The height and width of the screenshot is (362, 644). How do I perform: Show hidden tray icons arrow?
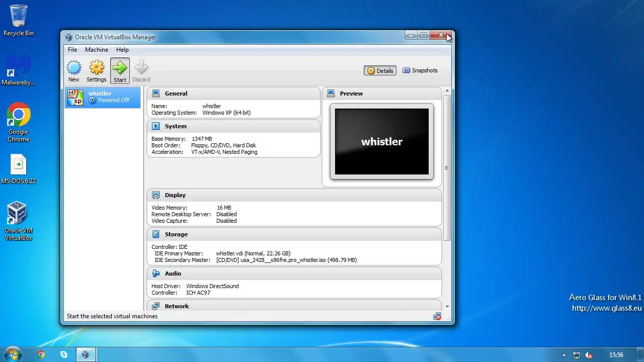pos(564,355)
